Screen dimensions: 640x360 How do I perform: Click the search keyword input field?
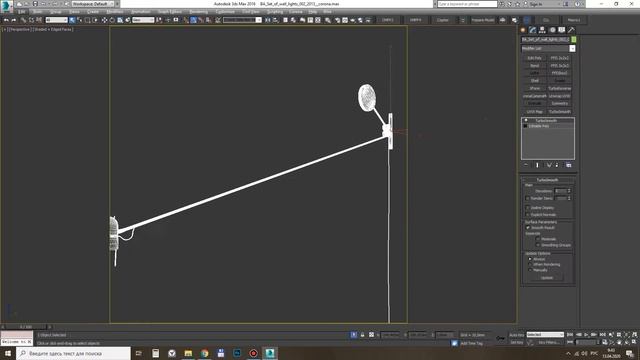[467, 4]
